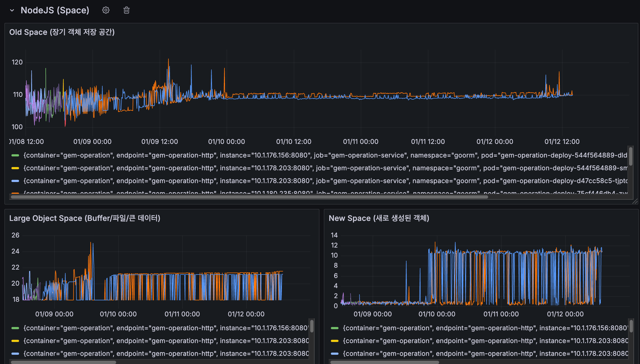The width and height of the screenshot is (640, 364).
Task: Click the trash icon to delete the row
Action: pyautogui.click(x=126, y=10)
